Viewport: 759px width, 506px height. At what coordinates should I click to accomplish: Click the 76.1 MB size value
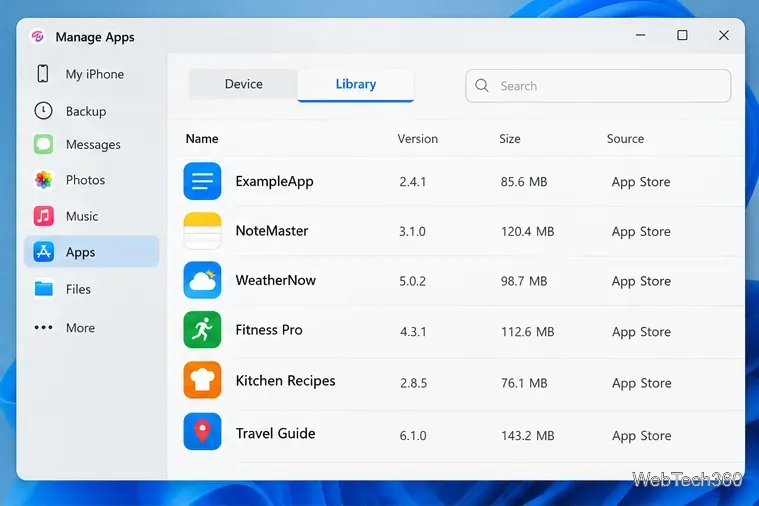[x=524, y=383]
